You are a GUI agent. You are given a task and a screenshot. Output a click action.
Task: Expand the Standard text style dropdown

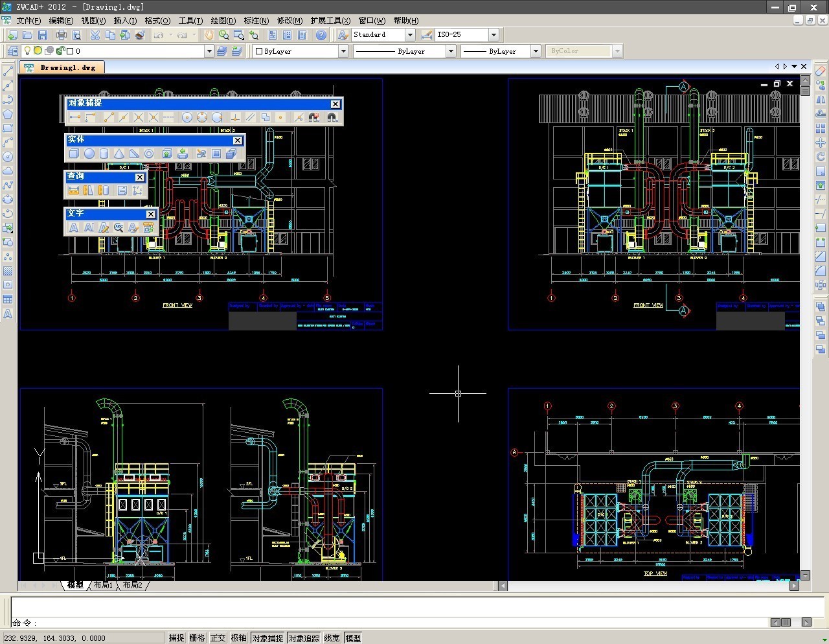409,35
